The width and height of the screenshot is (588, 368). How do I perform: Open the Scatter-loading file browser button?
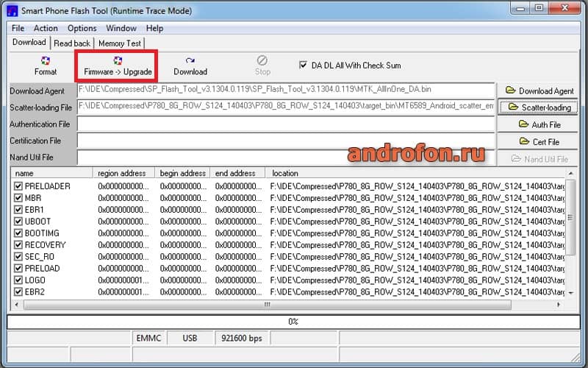point(539,107)
